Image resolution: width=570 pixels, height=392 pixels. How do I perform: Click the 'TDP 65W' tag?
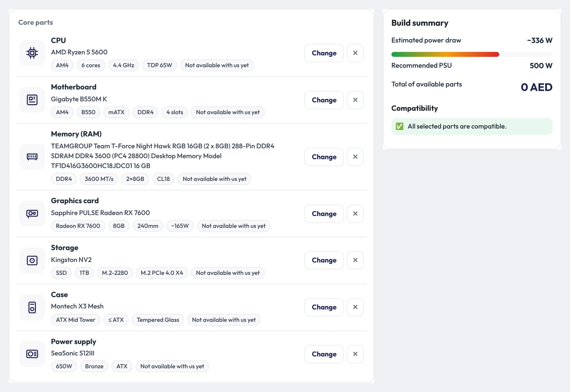(x=160, y=65)
